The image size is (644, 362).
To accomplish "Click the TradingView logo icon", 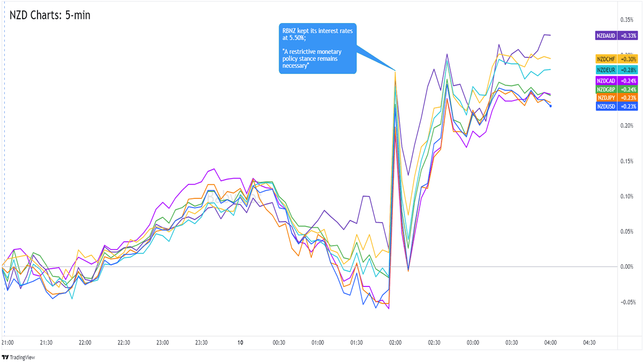I will pyautogui.click(x=6, y=357).
